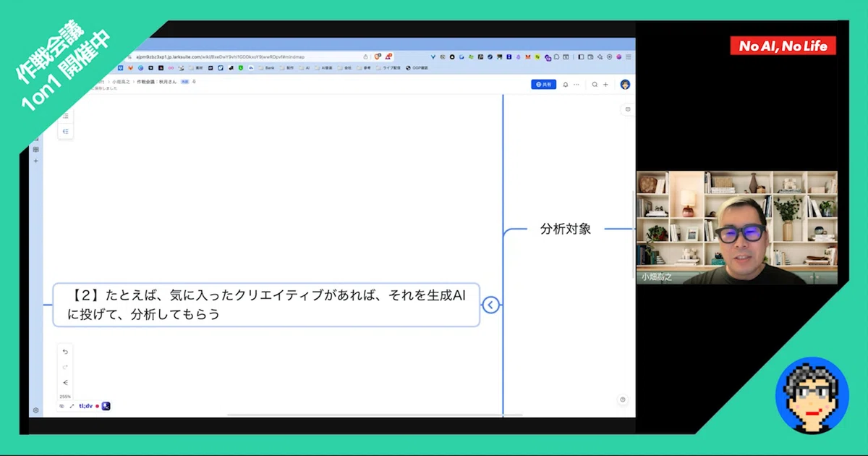The image size is (868, 456).
Task: Click the red recording dot
Action: tap(97, 406)
